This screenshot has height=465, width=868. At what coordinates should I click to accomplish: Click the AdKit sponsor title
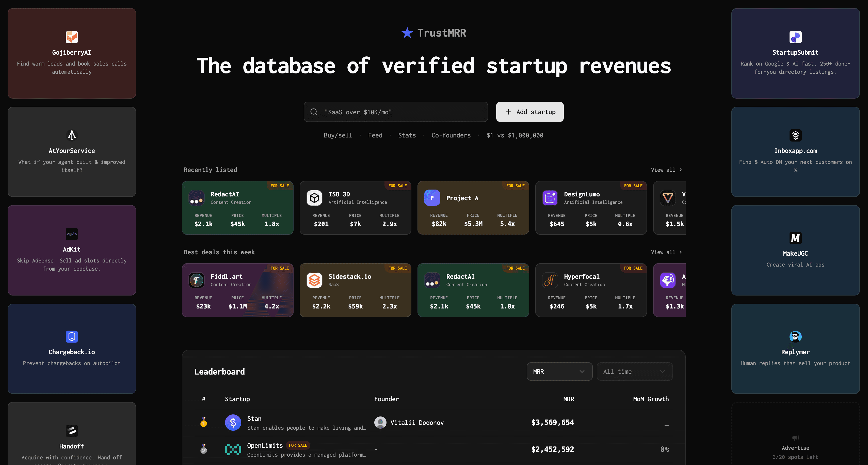coord(72,250)
